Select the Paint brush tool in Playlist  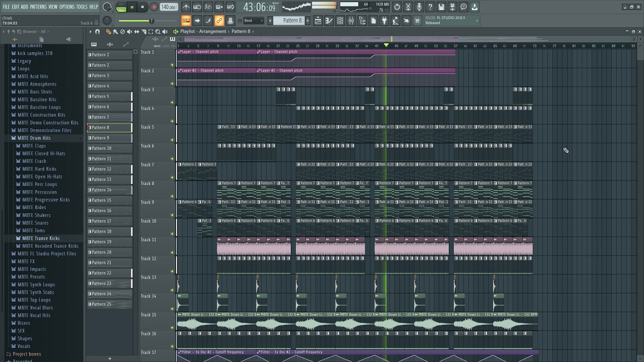click(x=115, y=32)
